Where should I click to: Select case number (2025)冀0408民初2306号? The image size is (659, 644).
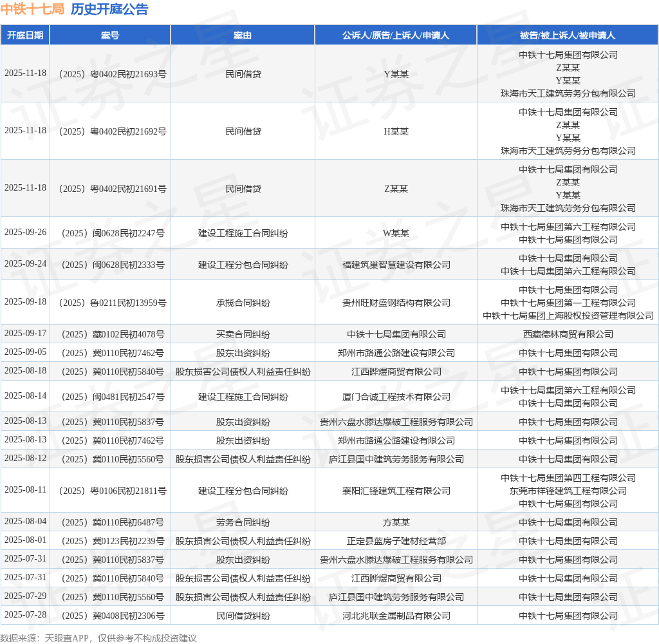pos(111,616)
